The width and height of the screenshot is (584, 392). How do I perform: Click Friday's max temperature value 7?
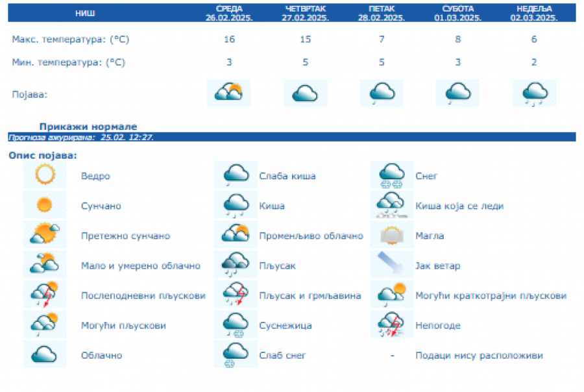382,40
